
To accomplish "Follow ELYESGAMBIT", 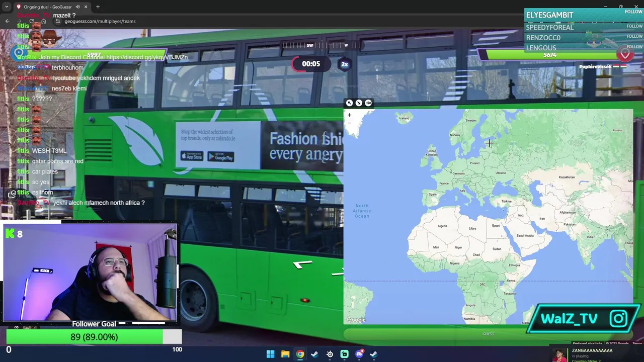I will tap(633, 12).
